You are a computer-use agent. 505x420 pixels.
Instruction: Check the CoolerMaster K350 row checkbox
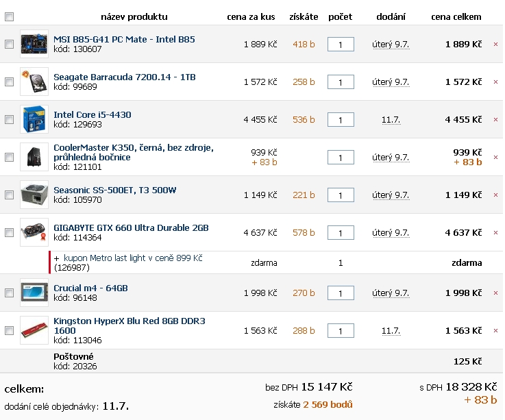10,157
